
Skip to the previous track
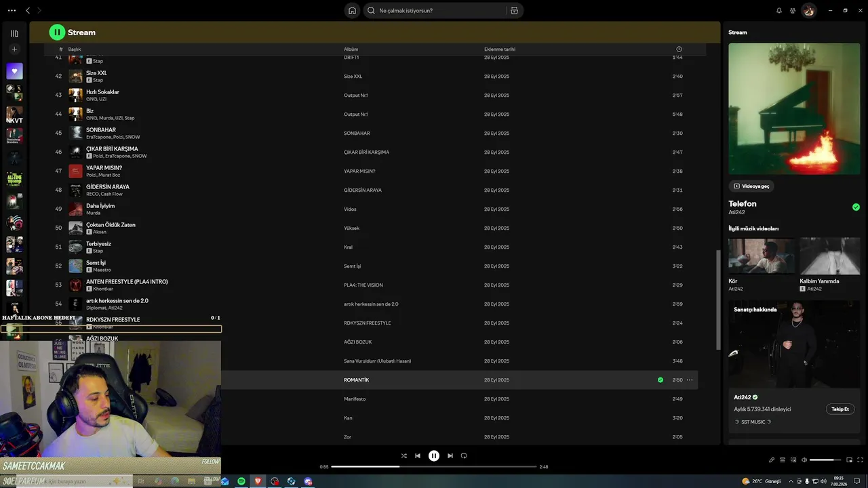coord(418,456)
